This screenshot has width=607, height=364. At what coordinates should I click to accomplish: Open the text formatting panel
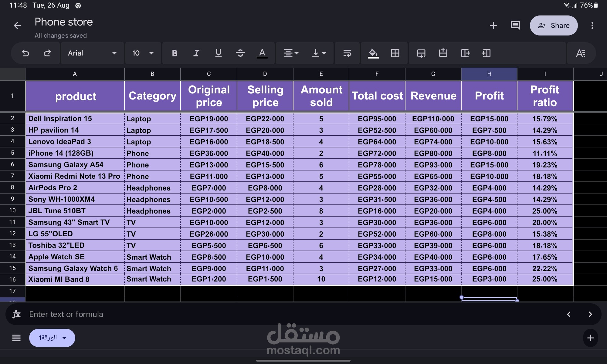click(x=581, y=53)
